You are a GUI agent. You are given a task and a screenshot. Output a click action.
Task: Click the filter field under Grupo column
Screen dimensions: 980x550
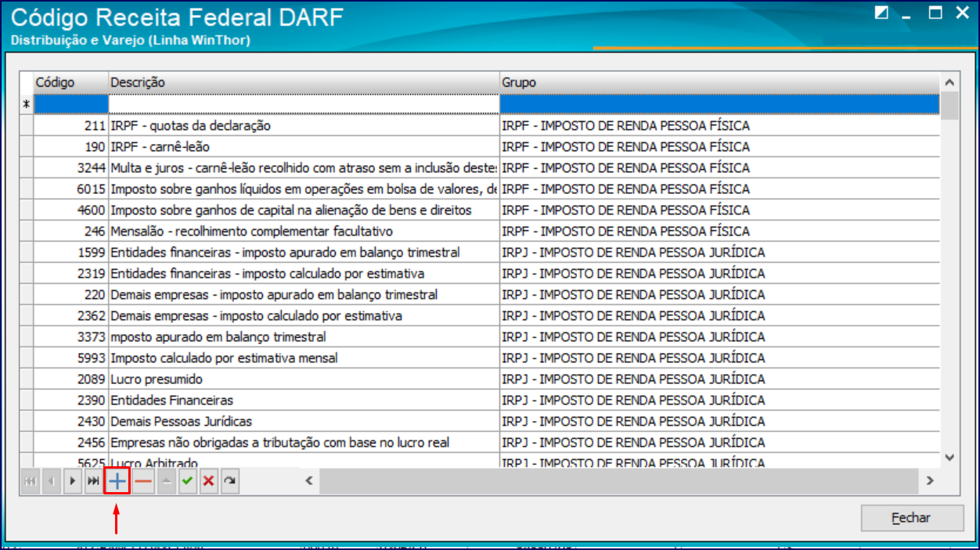pyautogui.click(x=704, y=102)
